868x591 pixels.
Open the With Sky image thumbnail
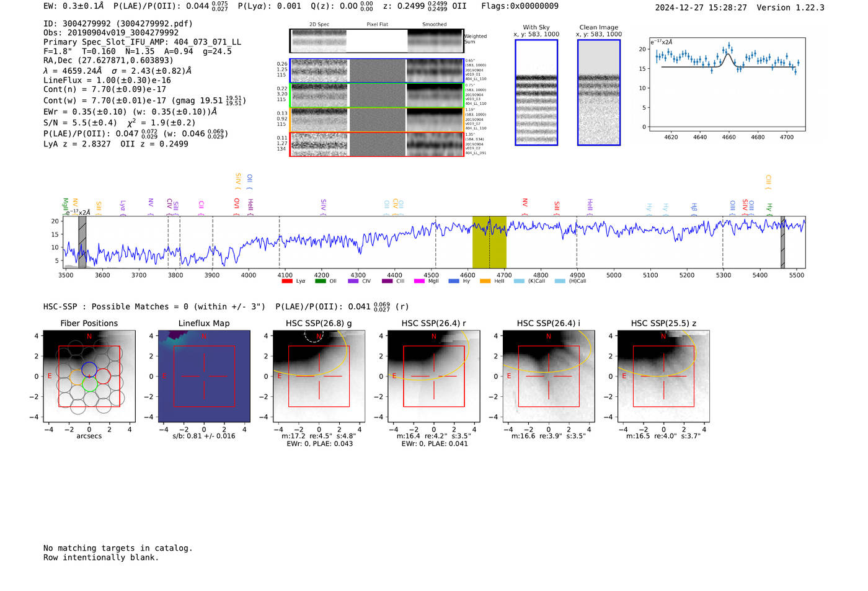[536, 92]
